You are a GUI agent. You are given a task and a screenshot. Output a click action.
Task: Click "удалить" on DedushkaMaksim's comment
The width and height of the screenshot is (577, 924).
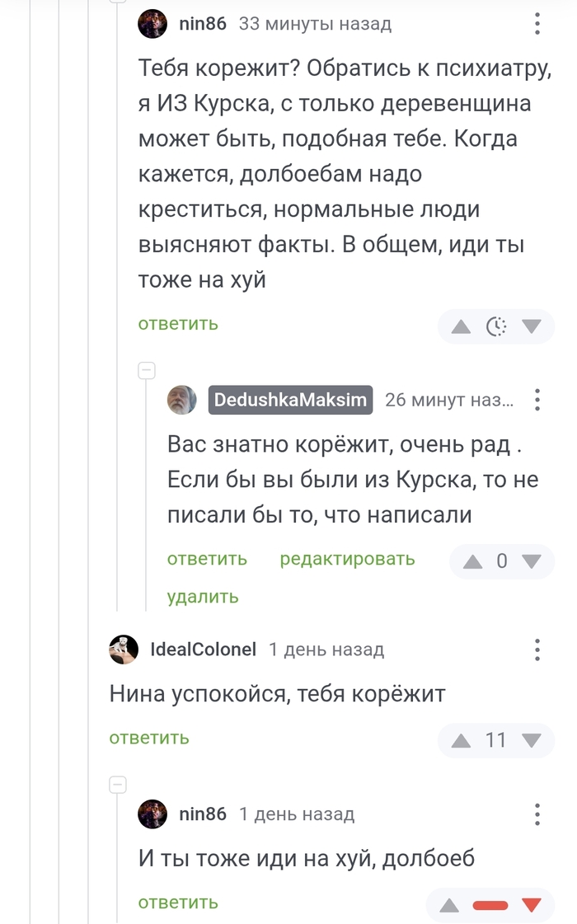(x=203, y=597)
